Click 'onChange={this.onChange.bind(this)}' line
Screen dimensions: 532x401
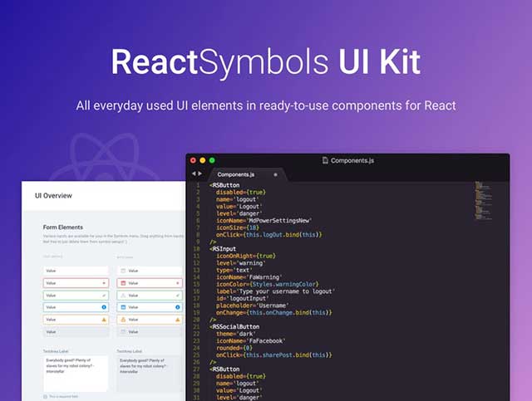pos(274,312)
